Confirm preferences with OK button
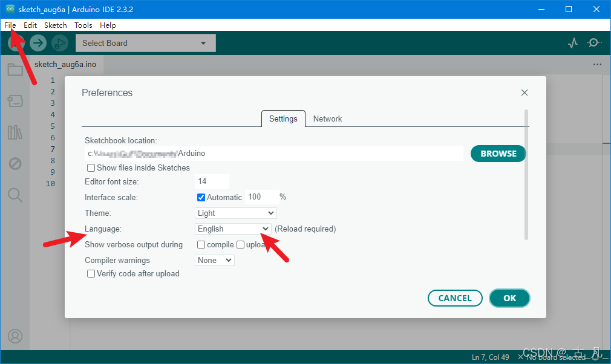This screenshot has height=364, width=611. click(x=510, y=298)
